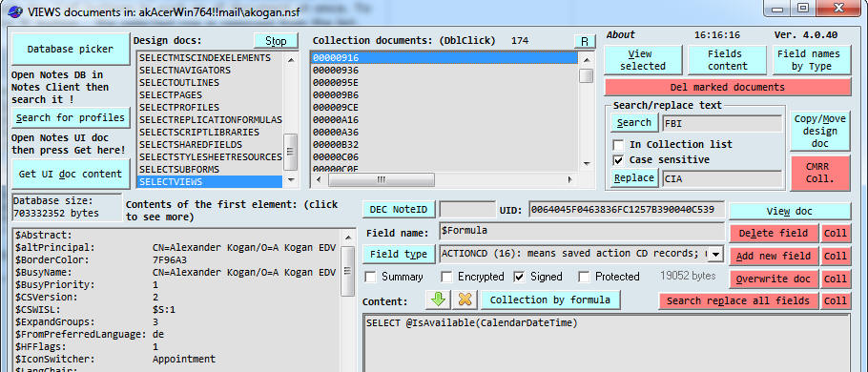Screen dimensions: 868x372
Task: Enable the Encrypted checkbox
Action: [446, 277]
